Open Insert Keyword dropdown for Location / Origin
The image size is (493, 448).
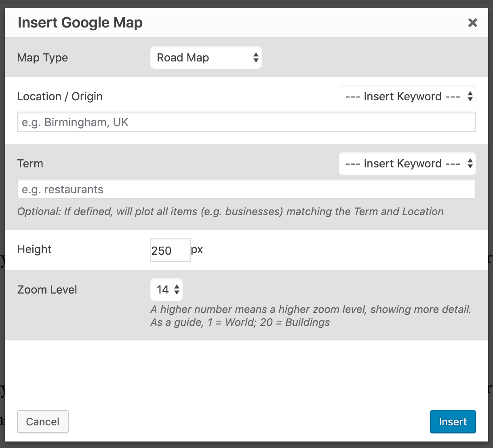[x=407, y=96]
